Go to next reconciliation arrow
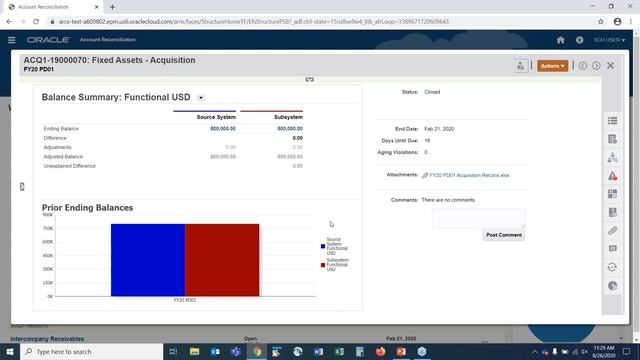This screenshot has height=360, width=640. tap(596, 66)
